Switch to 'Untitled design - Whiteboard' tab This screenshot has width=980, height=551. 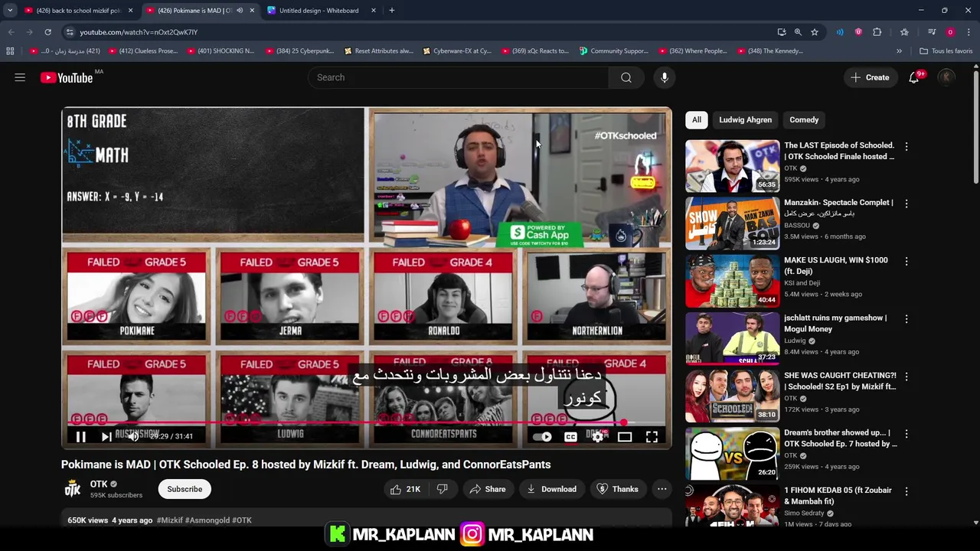[x=318, y=11]
